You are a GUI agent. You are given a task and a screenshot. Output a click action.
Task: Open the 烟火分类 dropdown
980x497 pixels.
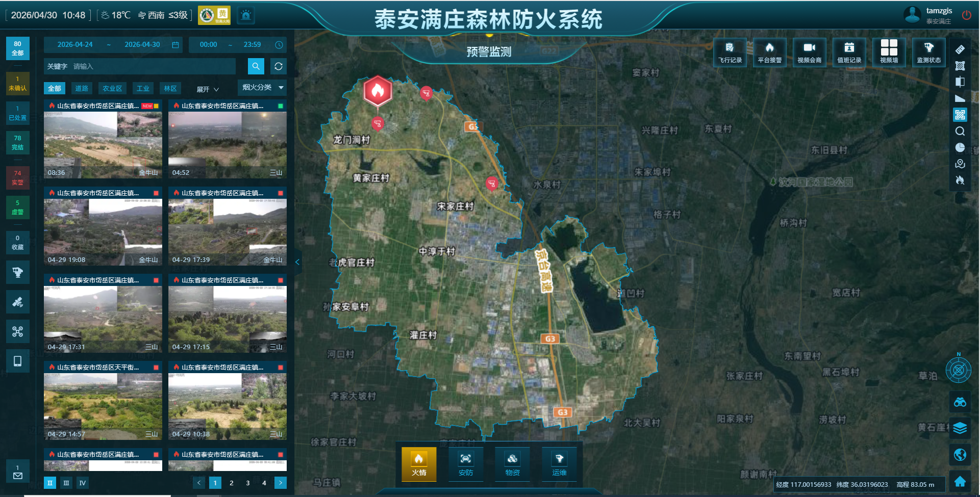point(262,88)
